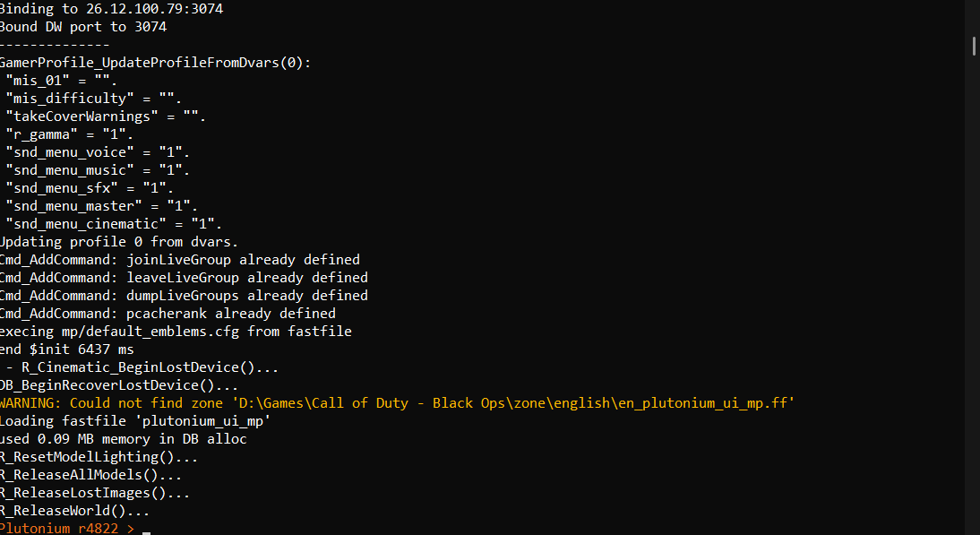Click the R_ReleaseWorld() output line

75,511
